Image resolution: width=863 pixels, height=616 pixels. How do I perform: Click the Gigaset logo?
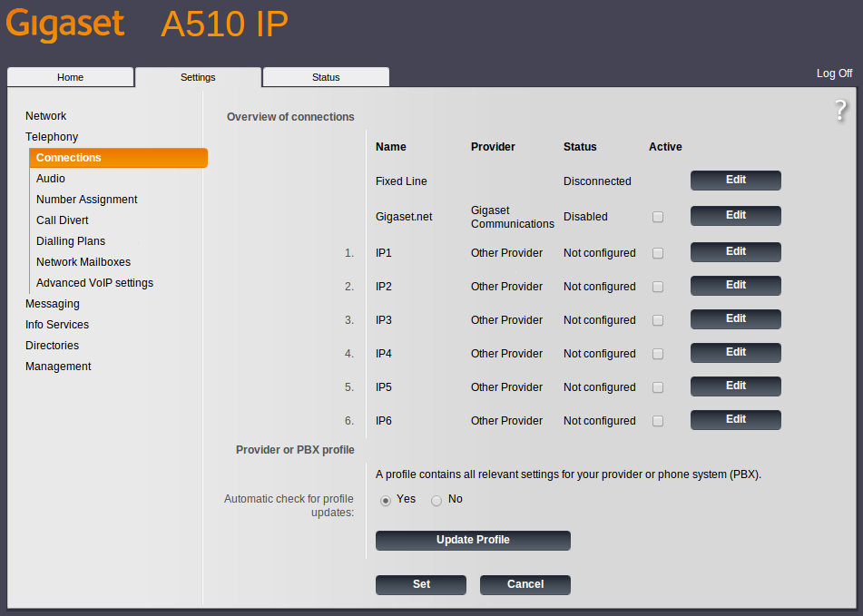[64, 24]
